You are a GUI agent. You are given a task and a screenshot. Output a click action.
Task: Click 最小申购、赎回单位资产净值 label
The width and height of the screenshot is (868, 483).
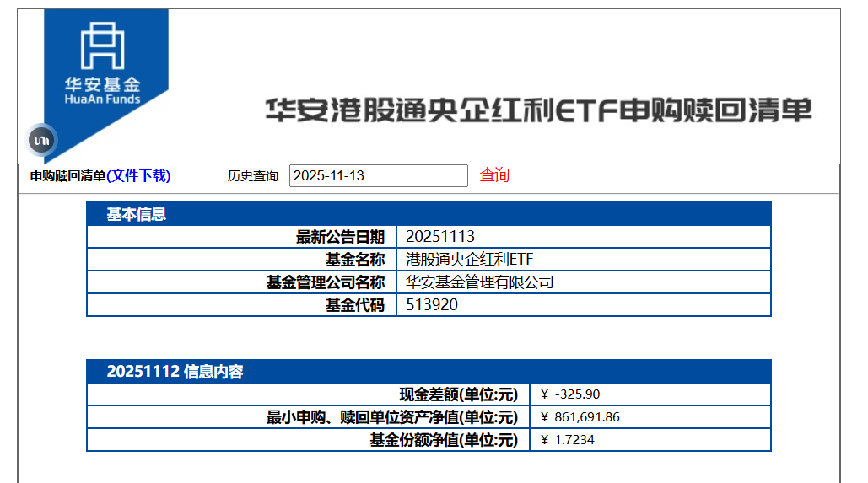[x=392, y=417]
